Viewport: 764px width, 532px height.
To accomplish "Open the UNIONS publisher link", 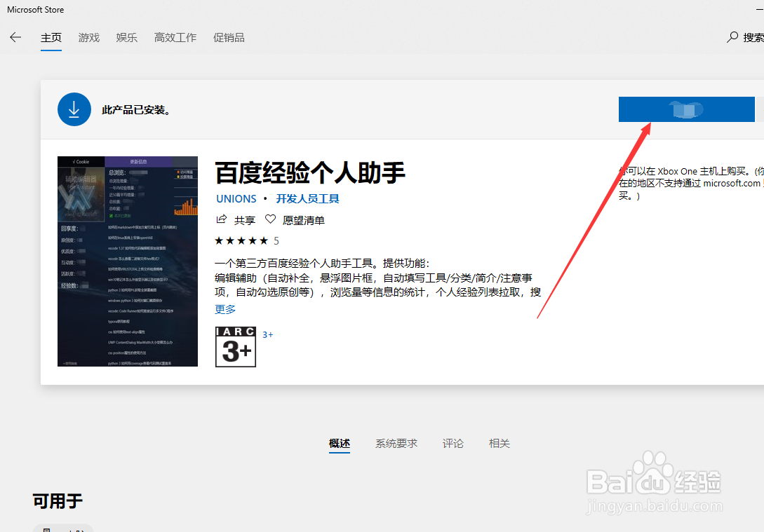I will point(236,198).
